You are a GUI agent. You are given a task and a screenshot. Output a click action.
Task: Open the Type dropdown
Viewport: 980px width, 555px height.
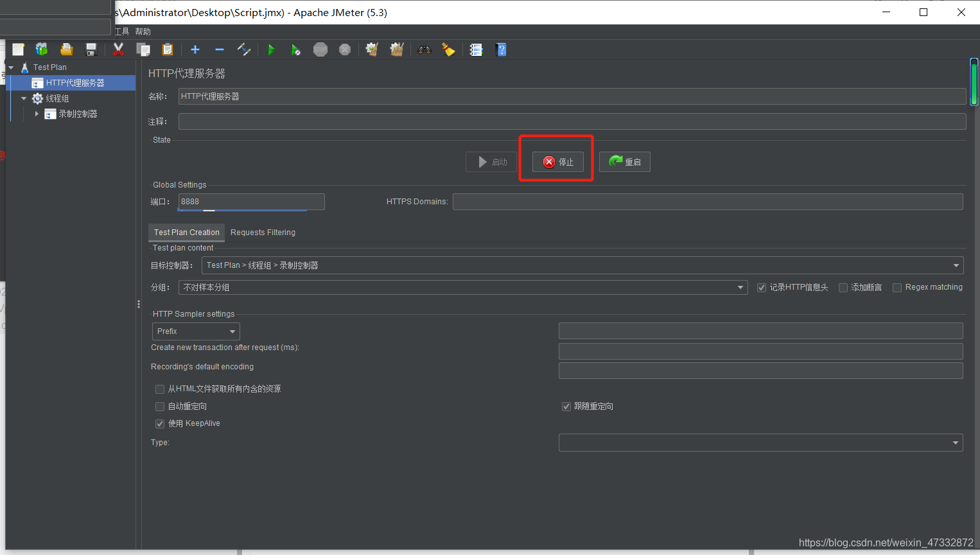(760, 443)
